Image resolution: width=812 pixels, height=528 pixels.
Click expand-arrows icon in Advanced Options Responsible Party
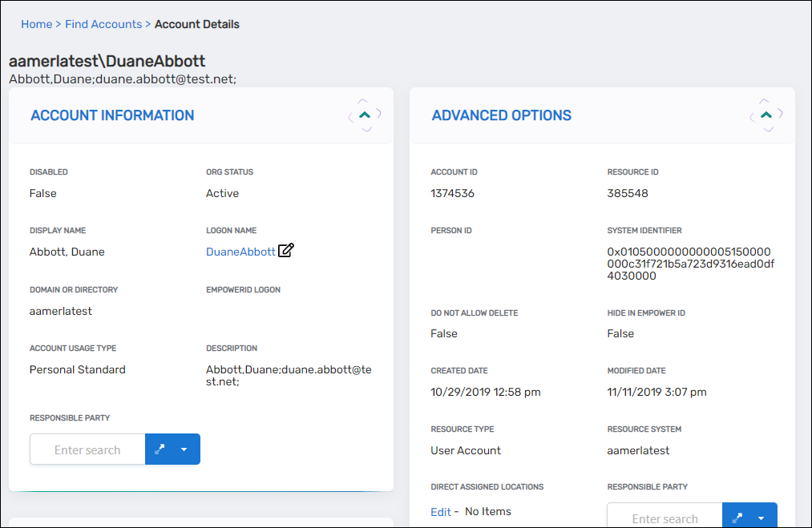(737, 518)
